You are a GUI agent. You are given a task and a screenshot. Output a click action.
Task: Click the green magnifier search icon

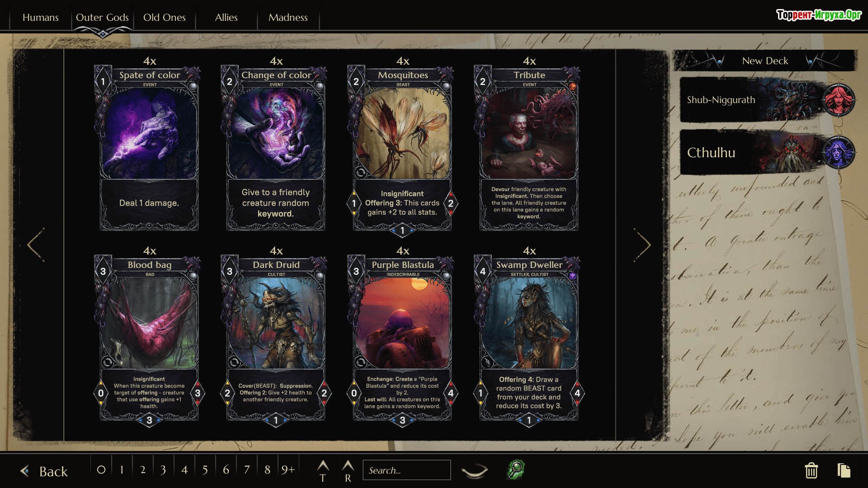516,469
